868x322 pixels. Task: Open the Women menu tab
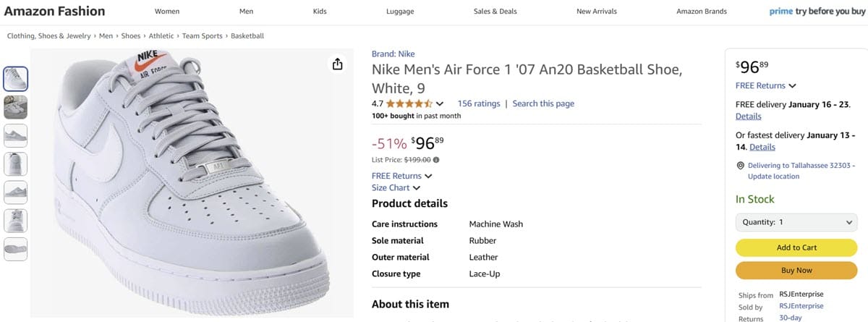167,12
